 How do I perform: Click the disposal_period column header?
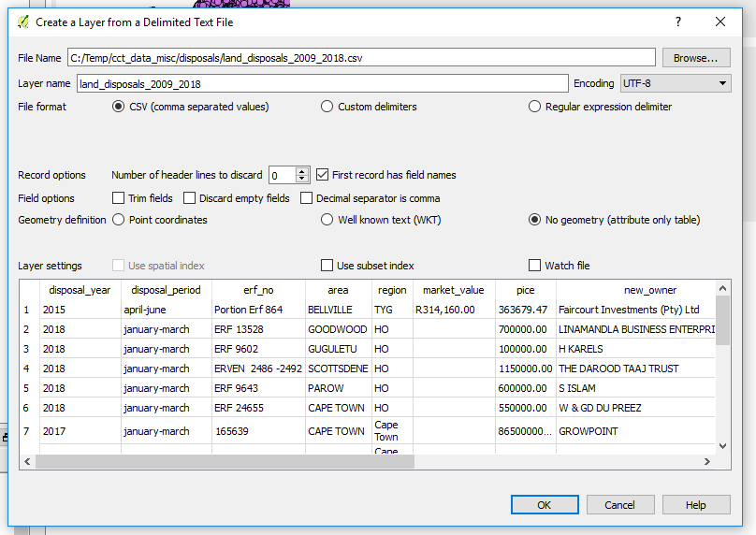tap(166, 290)
